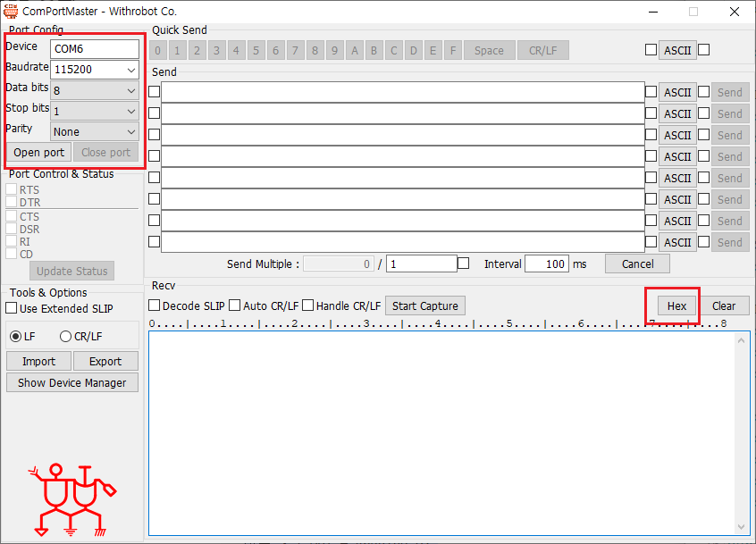The width and height of the screenshot is (756, 544).
Task: Click Quick Send key A
Action: pos(355,51)
